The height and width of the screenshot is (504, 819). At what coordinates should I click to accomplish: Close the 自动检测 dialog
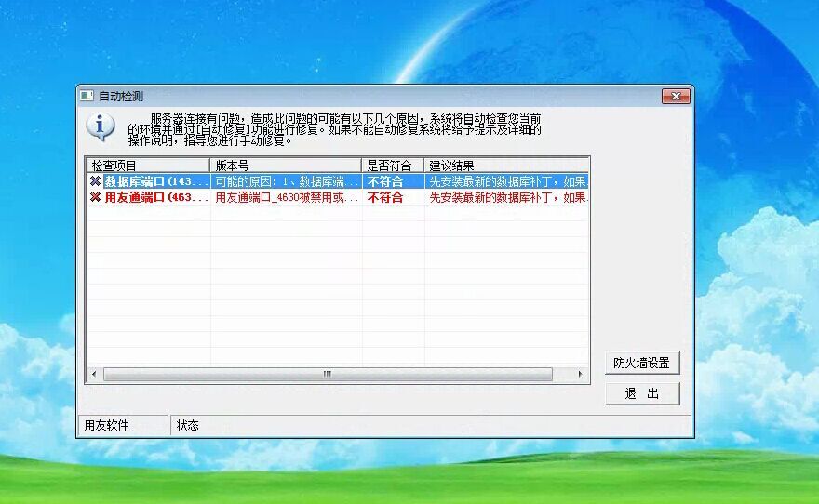coord(676,96)
